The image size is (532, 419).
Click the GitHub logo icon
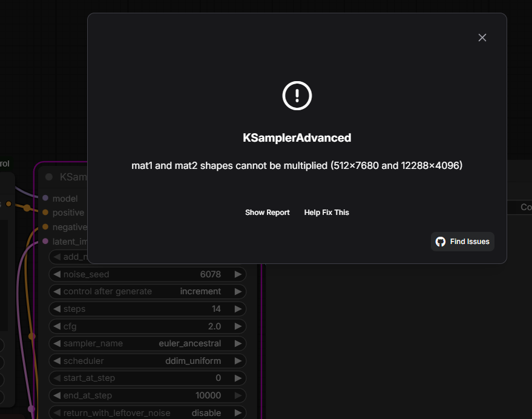pos(441,242)
